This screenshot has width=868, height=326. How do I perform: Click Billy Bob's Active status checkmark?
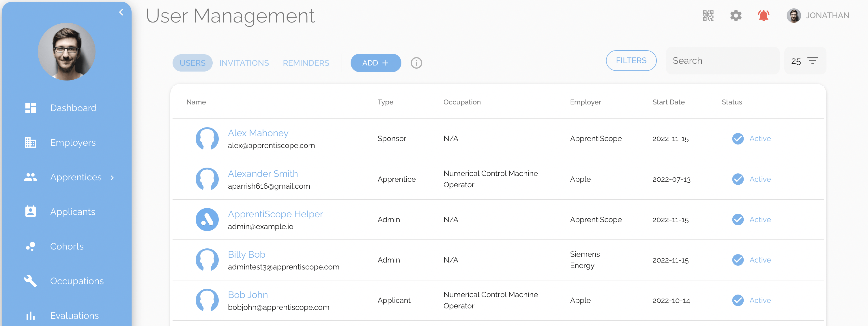[x=738, y=260]
